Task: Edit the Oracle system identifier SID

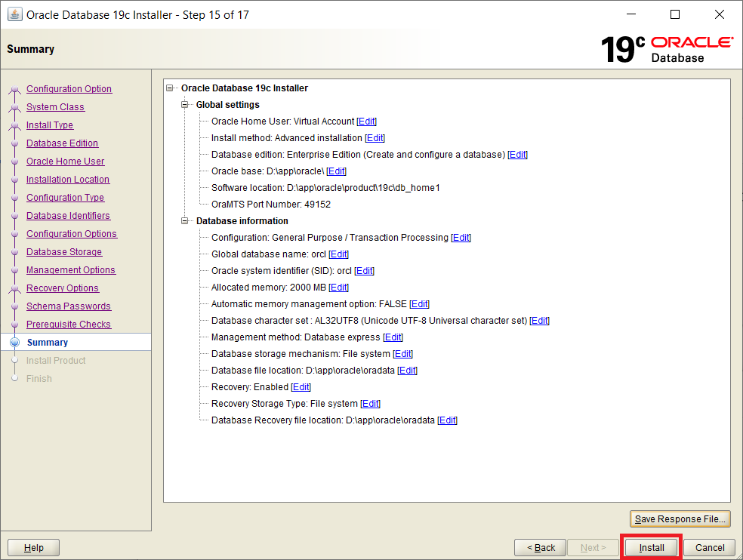Action: click(364, 270)
